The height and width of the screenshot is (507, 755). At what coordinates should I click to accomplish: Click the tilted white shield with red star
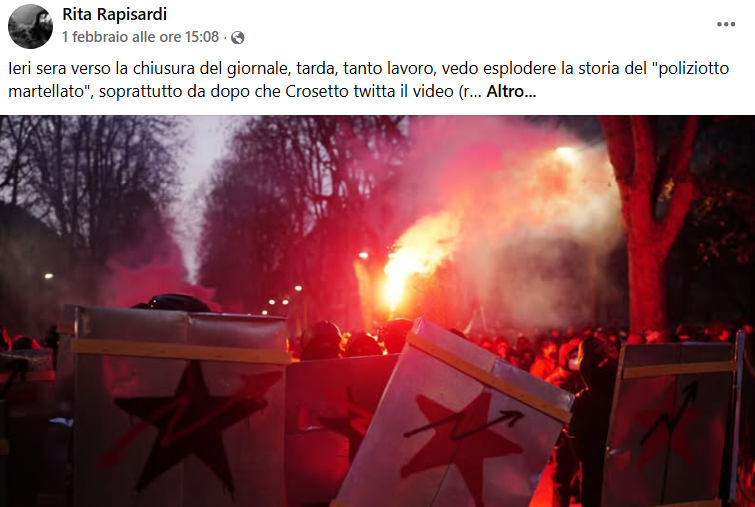[x=455, y=419]
